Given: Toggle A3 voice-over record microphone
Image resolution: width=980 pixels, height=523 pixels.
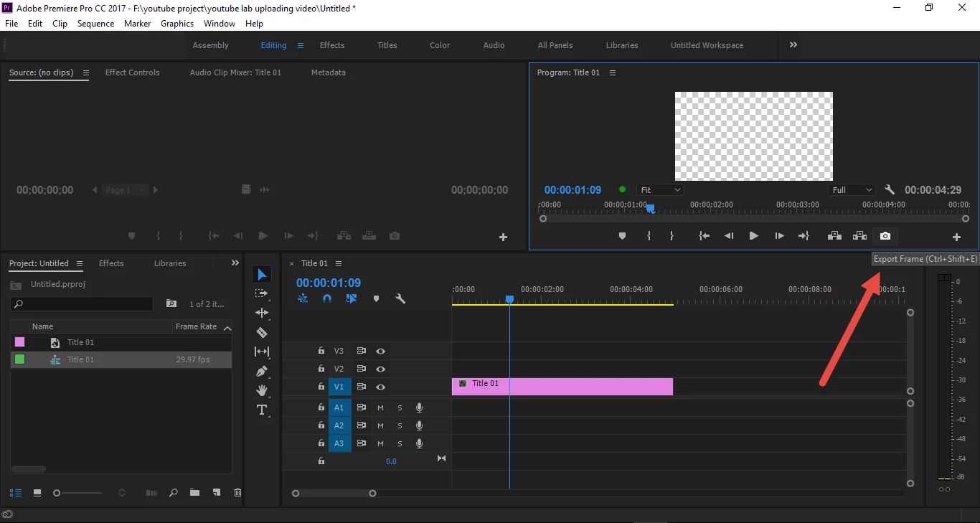Looking at the screenshot, I should point(419,443).
